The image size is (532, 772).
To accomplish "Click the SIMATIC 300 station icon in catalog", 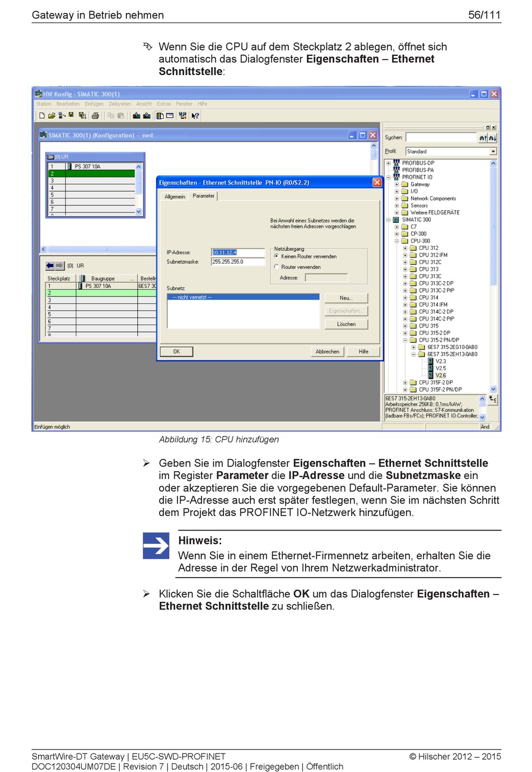I will [x=396, y=220].
